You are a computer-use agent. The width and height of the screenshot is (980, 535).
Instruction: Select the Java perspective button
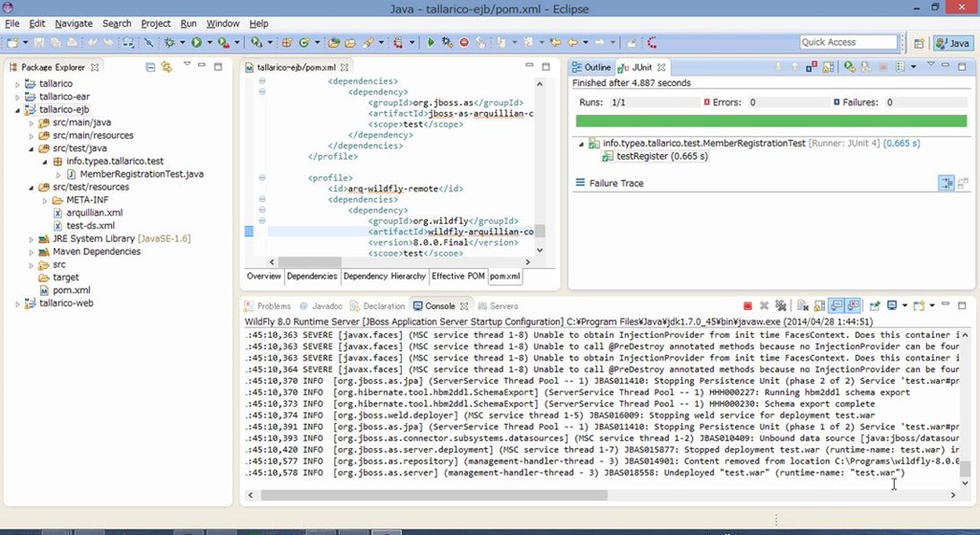click(953, 43)
